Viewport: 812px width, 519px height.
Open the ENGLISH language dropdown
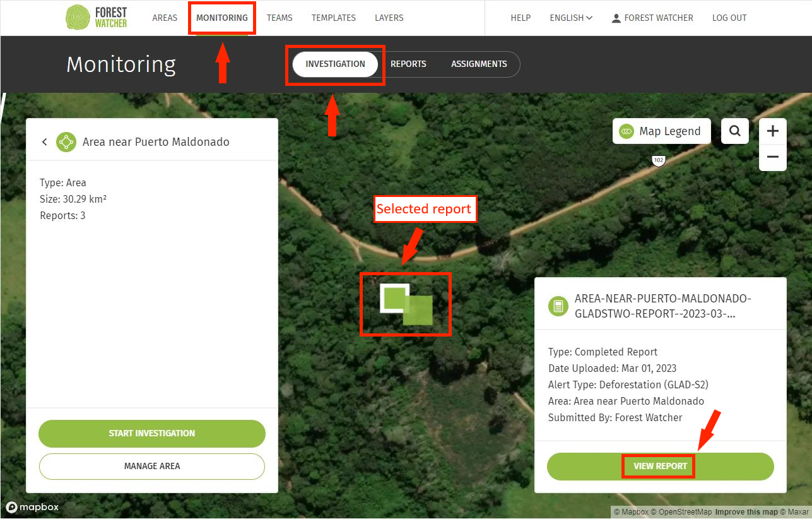coord(570,18)
